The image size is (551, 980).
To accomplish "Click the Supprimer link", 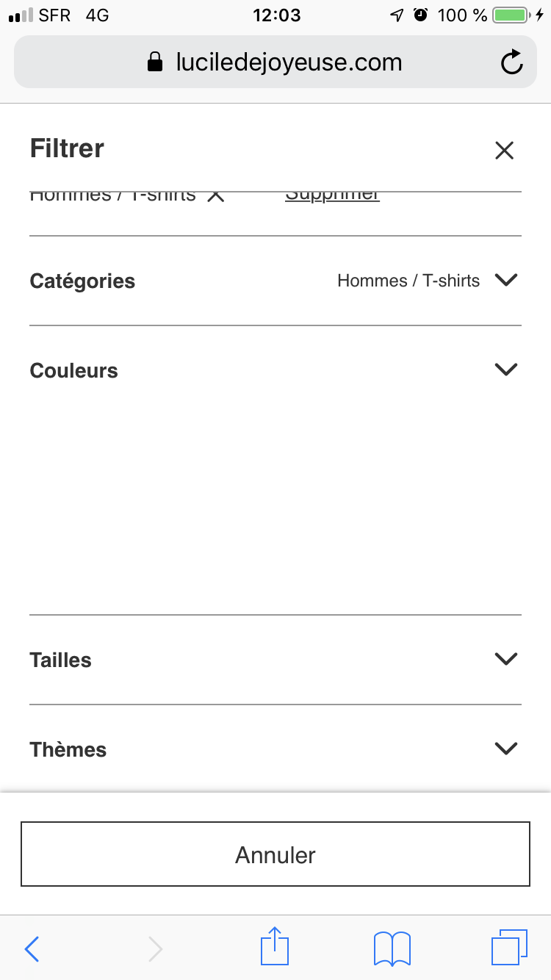I will pos(332,196).
